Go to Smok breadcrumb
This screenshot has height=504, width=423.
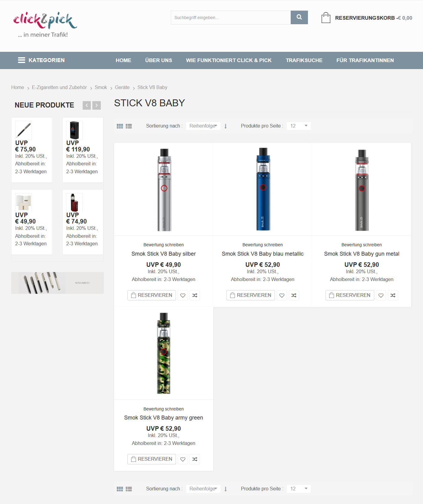click(x=101, y=88)
